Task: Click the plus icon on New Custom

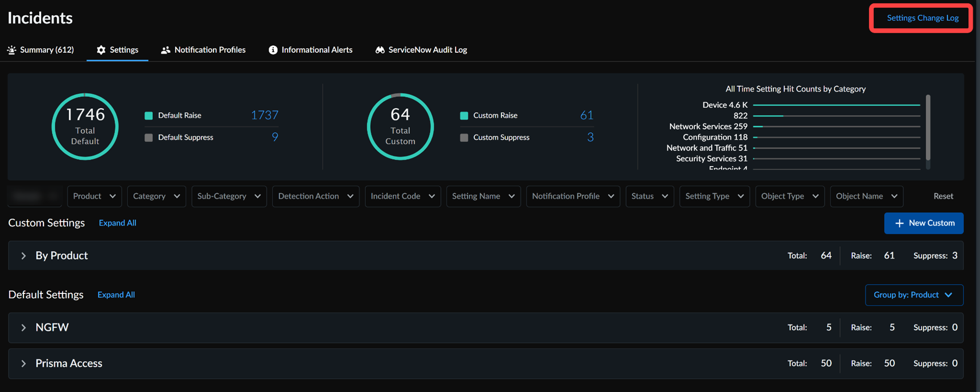Action: [899, 223]
